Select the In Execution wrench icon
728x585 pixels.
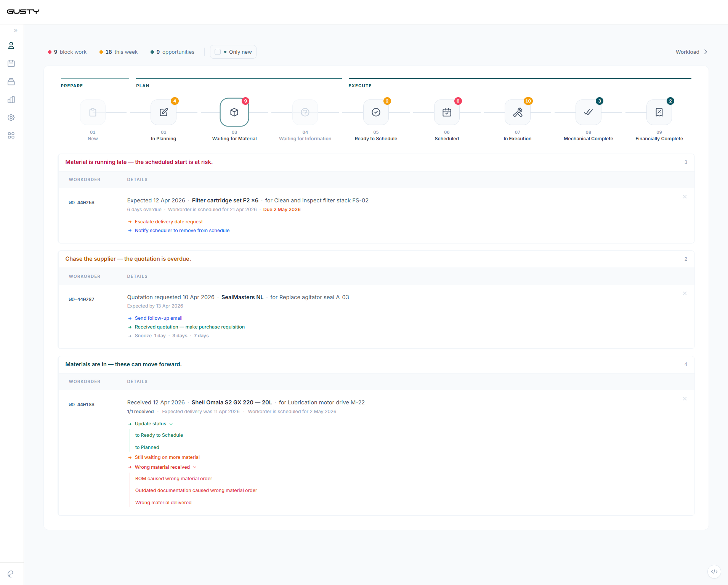click(x=518, y=112)
